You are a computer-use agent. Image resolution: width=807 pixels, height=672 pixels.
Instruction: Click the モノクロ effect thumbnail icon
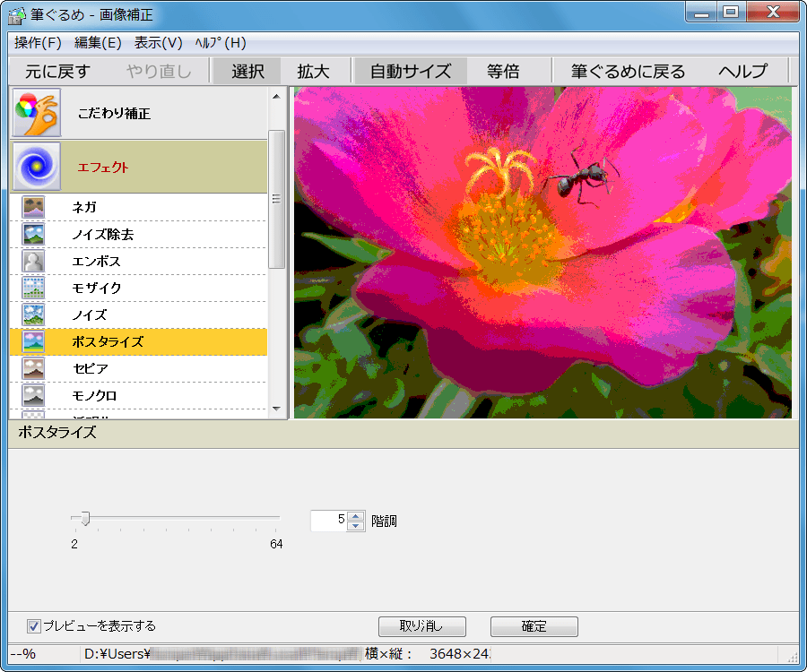(33, 395)
